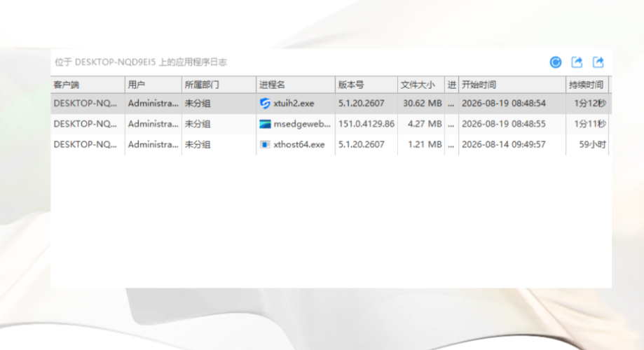Click the rightmost export icon

pyautogui.click(x=598, y=62)
